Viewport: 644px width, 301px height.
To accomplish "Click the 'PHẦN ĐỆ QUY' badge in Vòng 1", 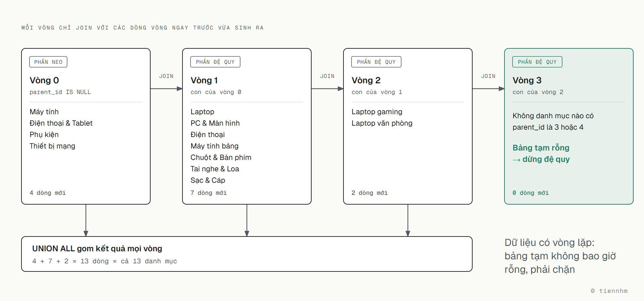I will (x=215, y=62).
